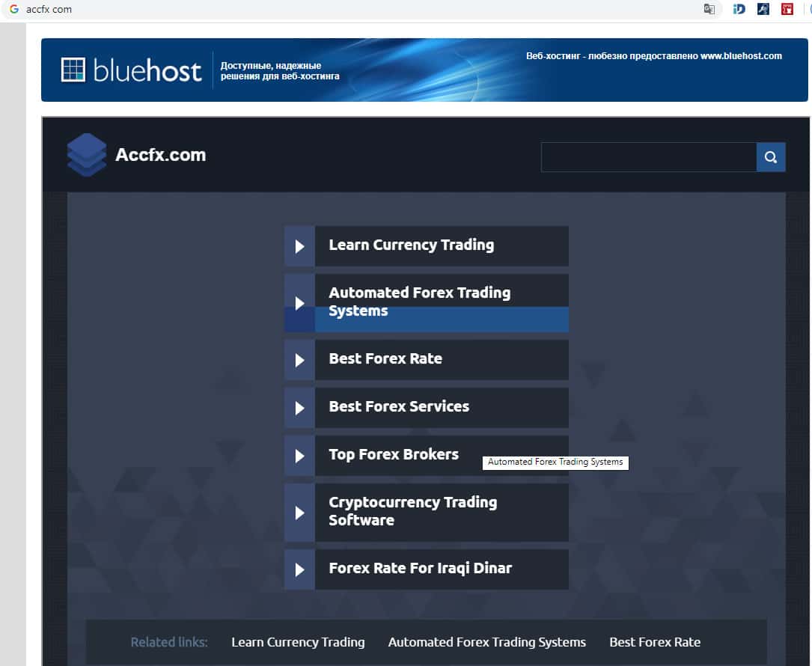
Task: Click 'Automated Forex Trading Systems' related link
Action: (486, 642)
